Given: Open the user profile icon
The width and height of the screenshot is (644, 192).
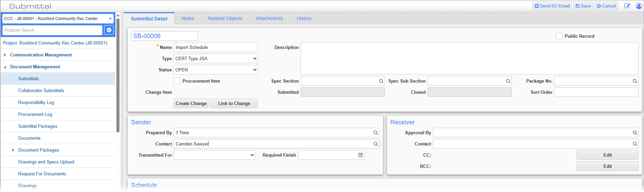Looking at the screenshot, I should click(x=639, y=6).
